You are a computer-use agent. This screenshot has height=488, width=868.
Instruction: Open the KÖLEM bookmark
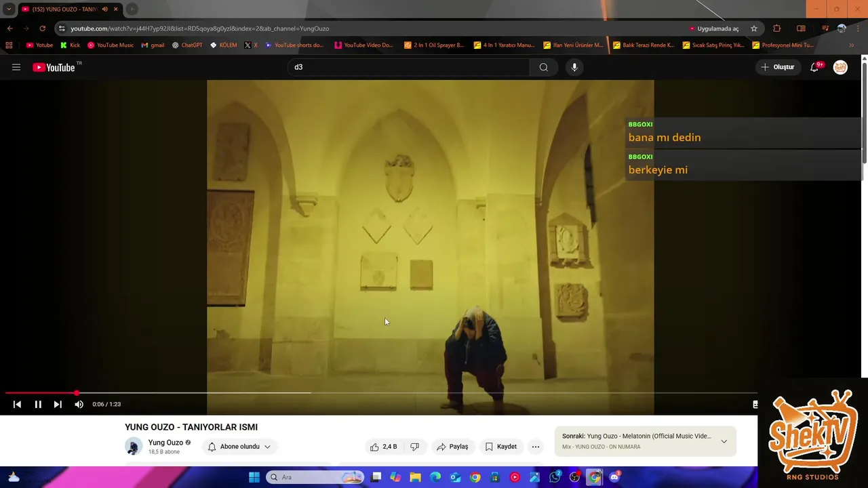pyautogui.click(x=223, y=45)
